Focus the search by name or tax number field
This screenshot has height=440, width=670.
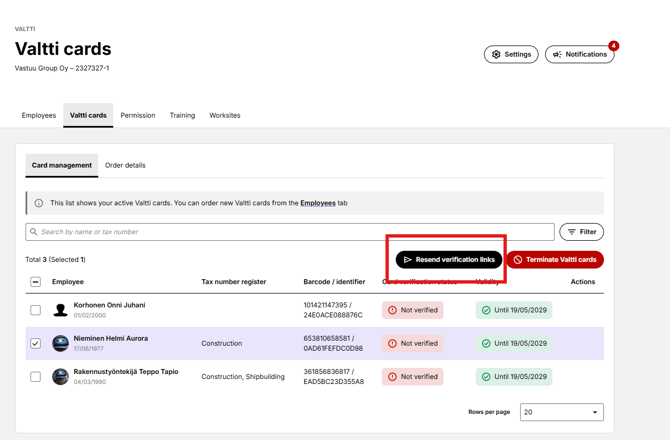coord(290,232)
